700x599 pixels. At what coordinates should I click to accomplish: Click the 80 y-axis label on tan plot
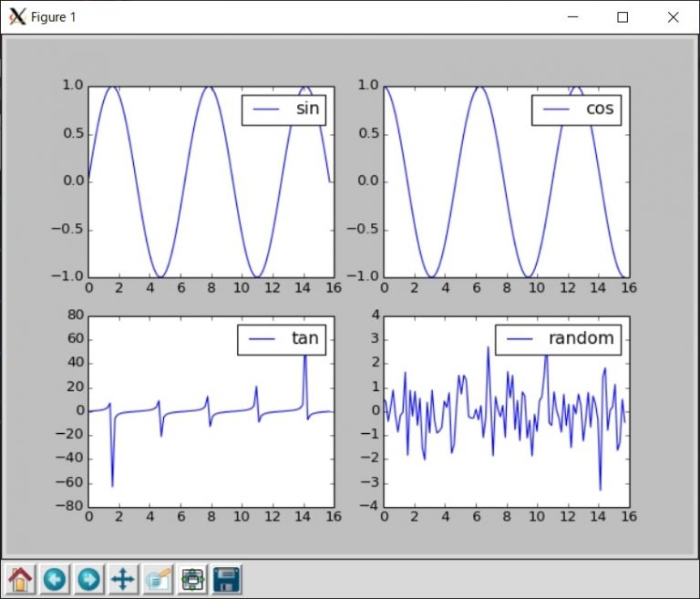point(76,315)
